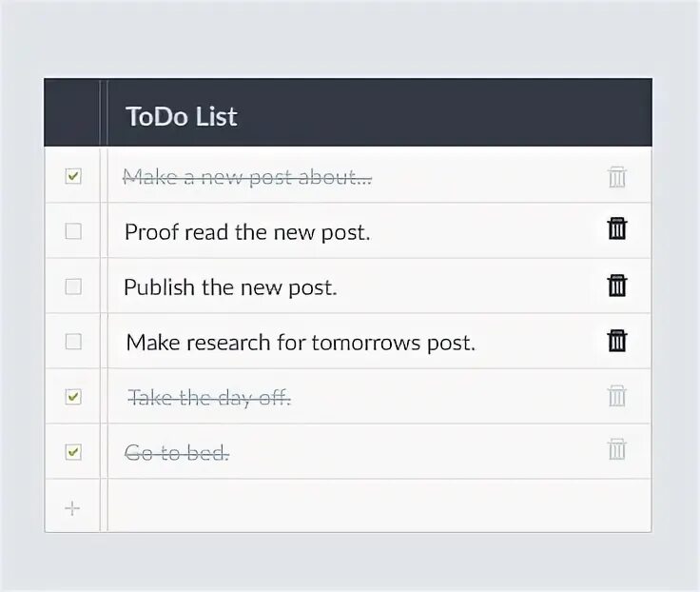The height and width of the screenshot is (592, 700).
Task: Click the plus icon to add a task
Action: pyautogui.click(x=72, y=508)
